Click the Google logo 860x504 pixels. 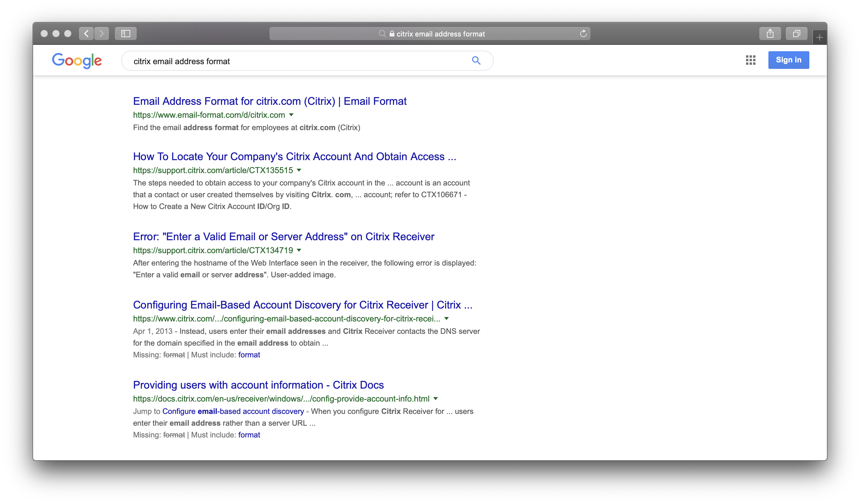pyautogui.click(x=77, y=61)
